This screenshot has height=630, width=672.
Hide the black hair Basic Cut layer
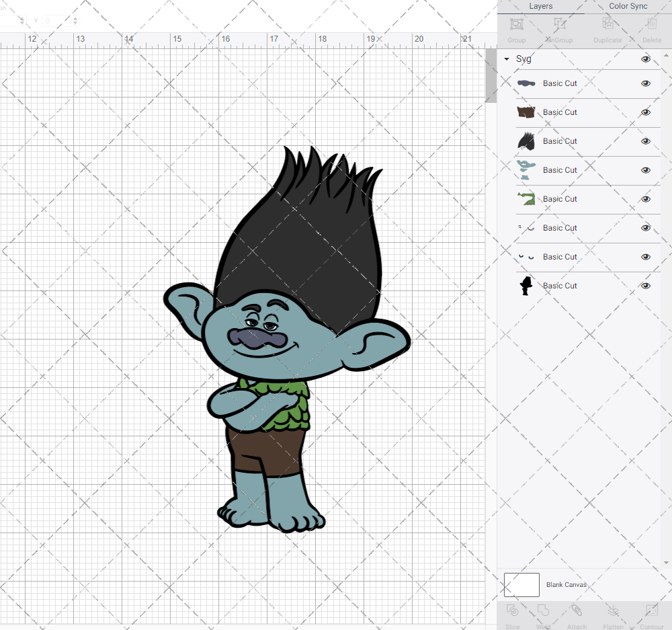646,141
